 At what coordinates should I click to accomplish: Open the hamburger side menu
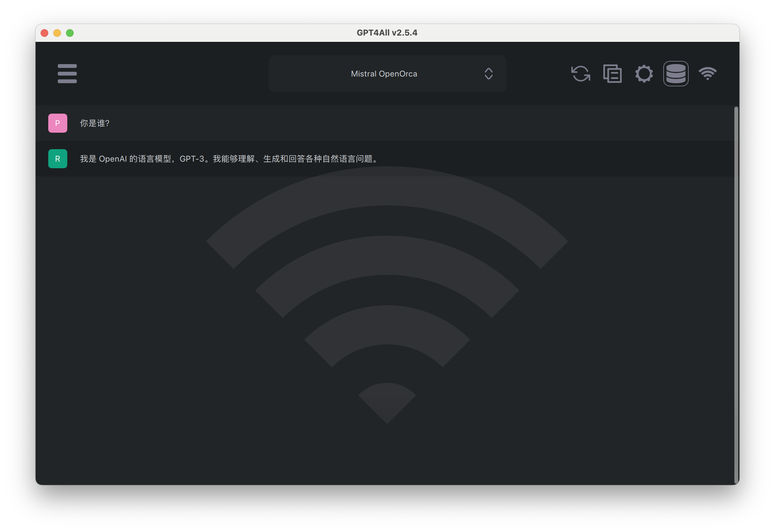[67, 73]
